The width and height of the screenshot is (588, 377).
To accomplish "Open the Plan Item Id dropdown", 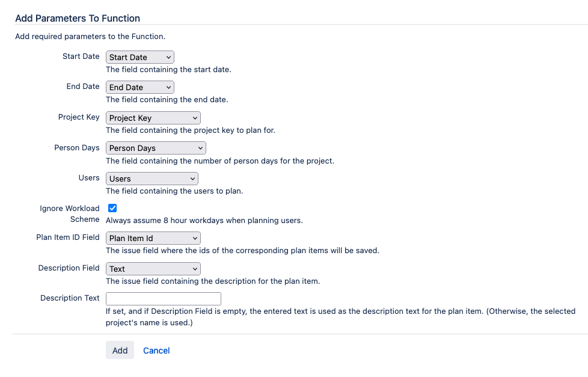I will coord(153,238).
